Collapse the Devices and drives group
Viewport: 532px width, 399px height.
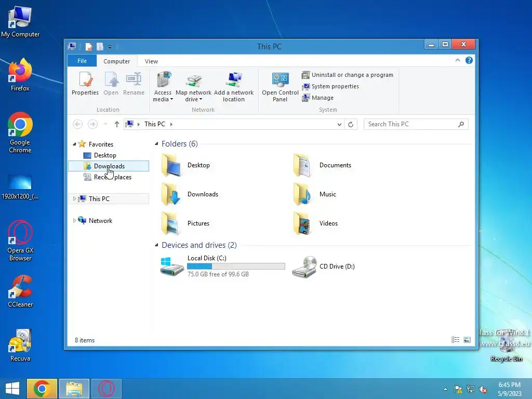coord(156,245)
